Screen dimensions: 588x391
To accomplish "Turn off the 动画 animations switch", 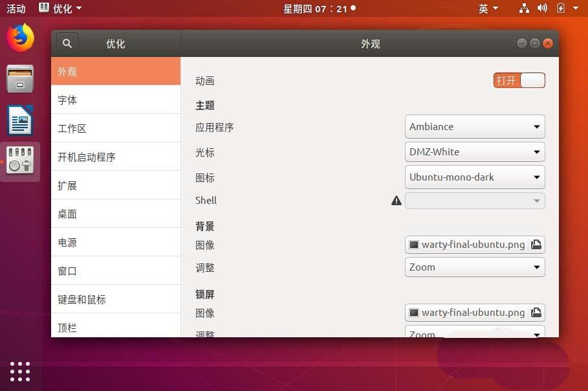I will (519, 80).
